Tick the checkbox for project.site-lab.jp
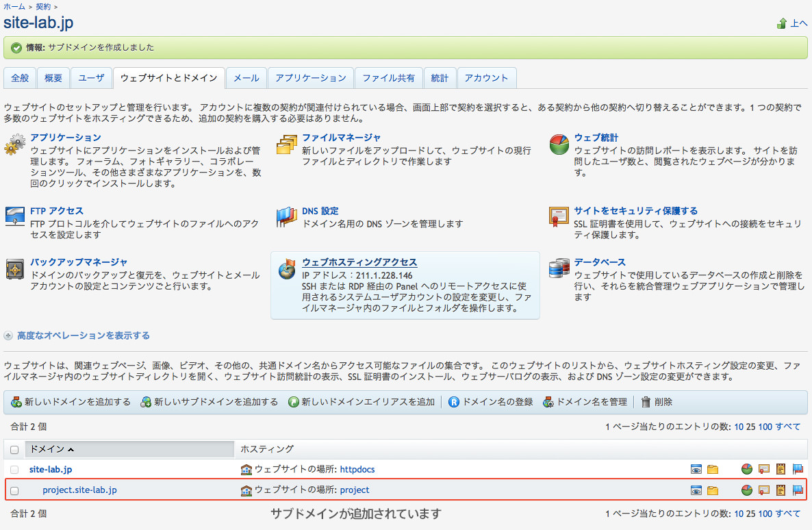Screen dimensions: 812x530 14,490
